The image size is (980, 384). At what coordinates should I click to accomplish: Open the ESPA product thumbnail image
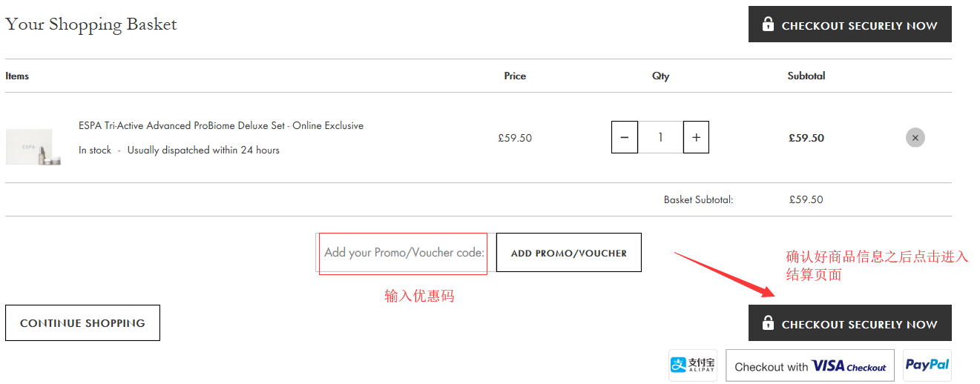click(33, 146)
